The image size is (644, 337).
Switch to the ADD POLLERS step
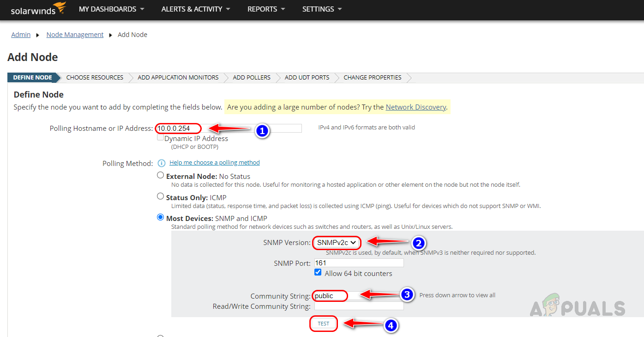pyautogui.click(x=252, y=77)
